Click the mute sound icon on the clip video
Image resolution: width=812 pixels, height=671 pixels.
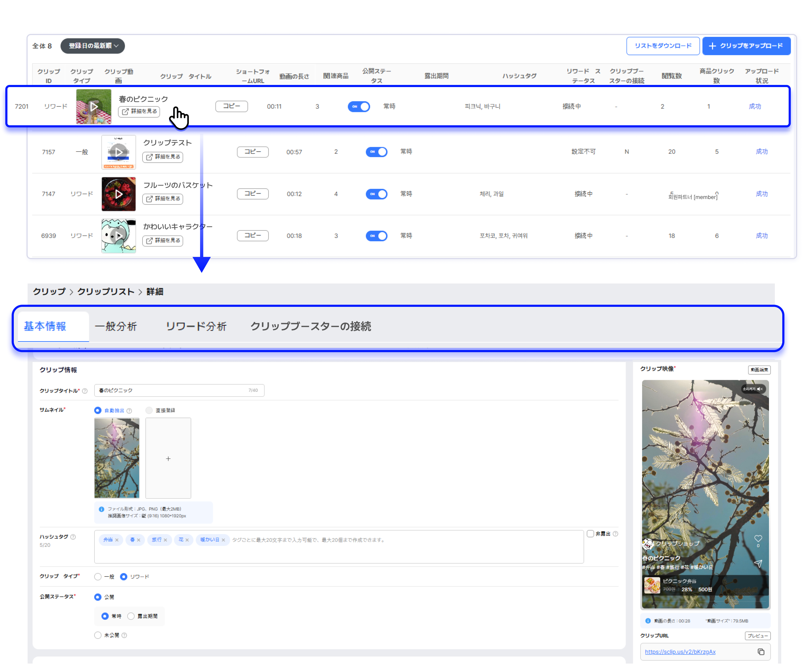[759, 389]
